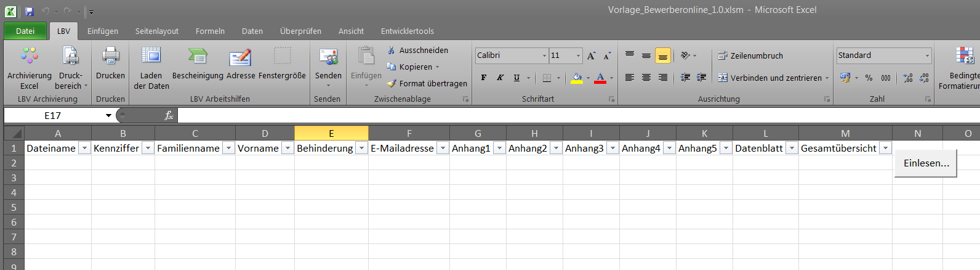980x270 pixels.
Task: Align text to middle of cell
Action: click(x=646, y=55)
